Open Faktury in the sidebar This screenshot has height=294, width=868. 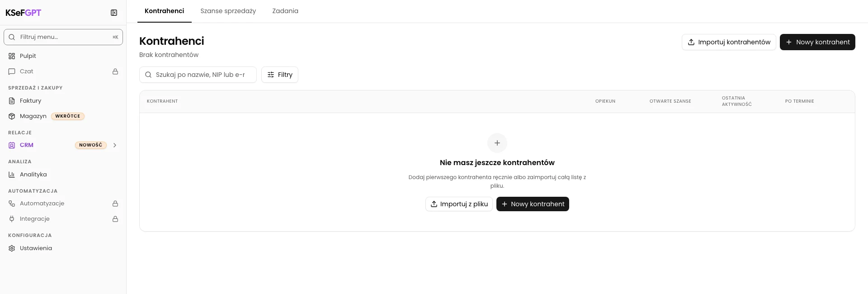[63, 101]
